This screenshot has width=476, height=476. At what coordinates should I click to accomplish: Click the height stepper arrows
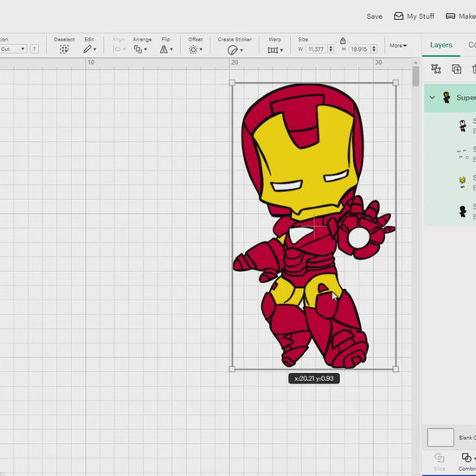click(x=374, y=48)
